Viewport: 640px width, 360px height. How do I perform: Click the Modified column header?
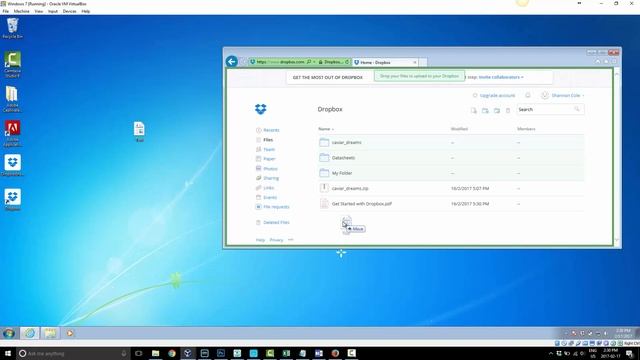tap(459, 129)
